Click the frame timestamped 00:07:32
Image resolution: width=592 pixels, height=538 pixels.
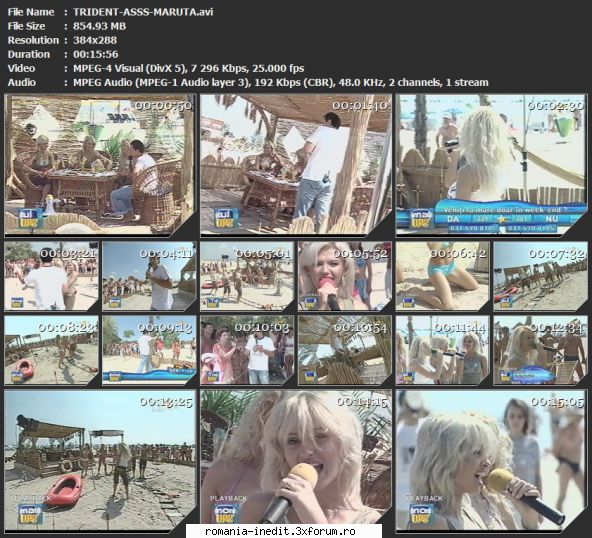(x=541, y=276)
